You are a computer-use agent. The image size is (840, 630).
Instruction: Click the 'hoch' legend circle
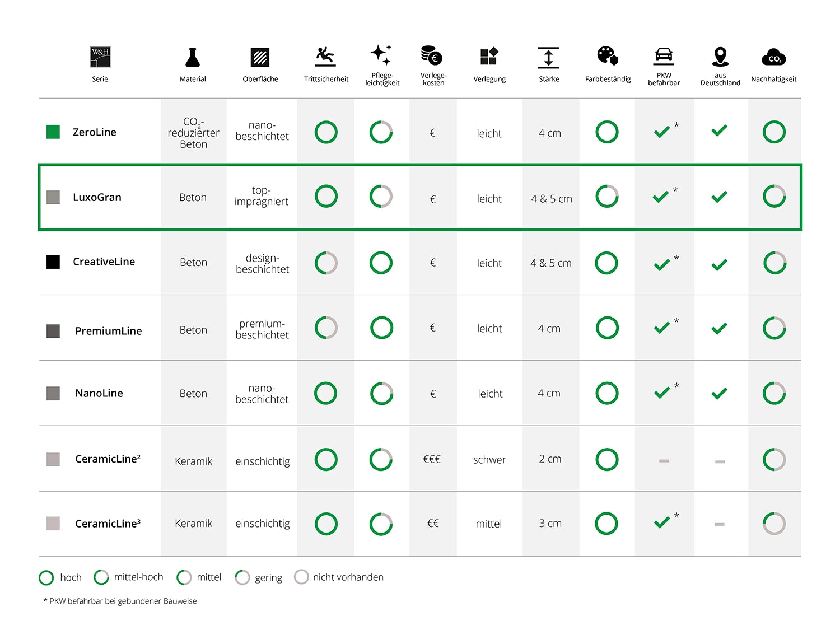[x=46, y=577]
